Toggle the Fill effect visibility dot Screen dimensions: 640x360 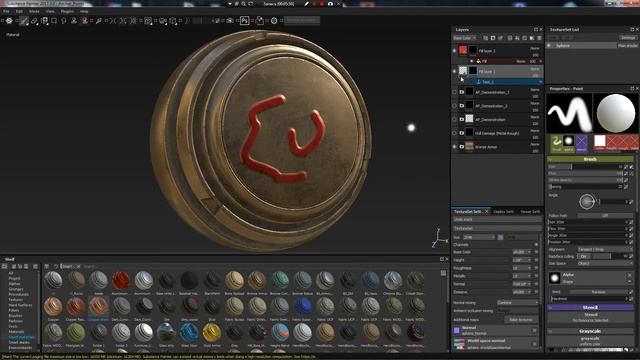pyautogui.click(x=472, y=61)
